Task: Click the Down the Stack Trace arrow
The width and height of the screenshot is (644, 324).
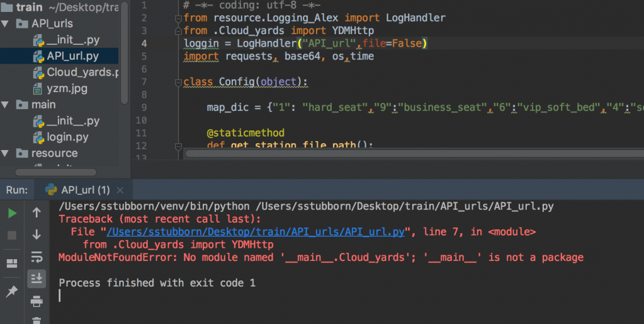Action: tap(37, 234)
